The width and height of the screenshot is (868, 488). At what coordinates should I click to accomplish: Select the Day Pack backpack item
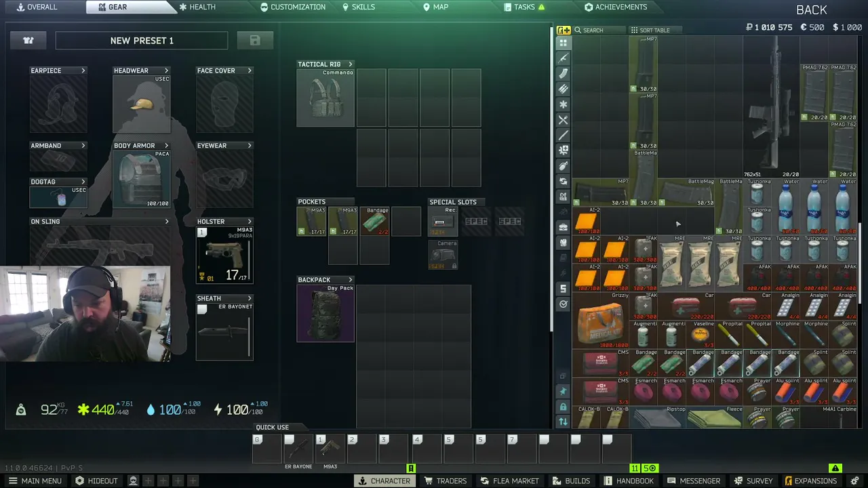pos(325,313)
